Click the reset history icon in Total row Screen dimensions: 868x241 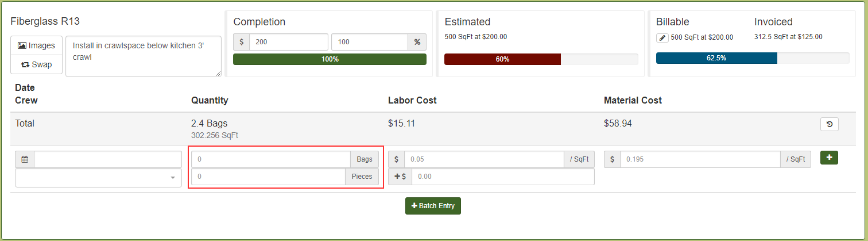(830, 124)
